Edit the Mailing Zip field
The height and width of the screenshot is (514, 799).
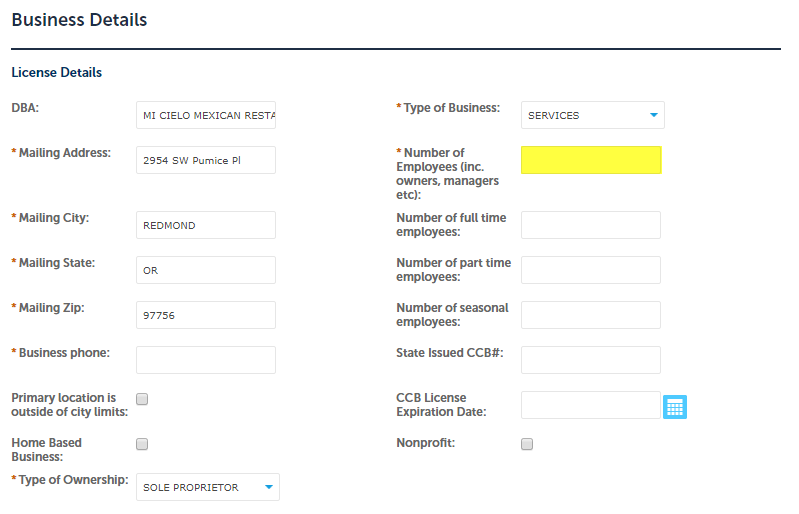coord(206,315)
